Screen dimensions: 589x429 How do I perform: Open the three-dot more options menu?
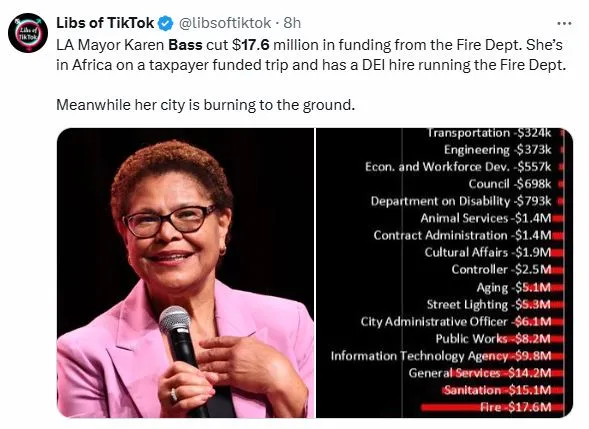[x=564, y=23]
